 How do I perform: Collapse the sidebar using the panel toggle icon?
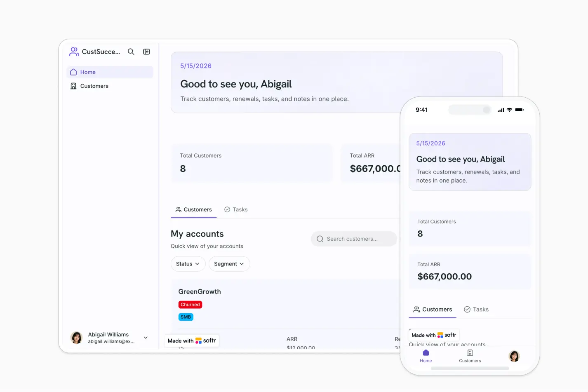point(146,52)
